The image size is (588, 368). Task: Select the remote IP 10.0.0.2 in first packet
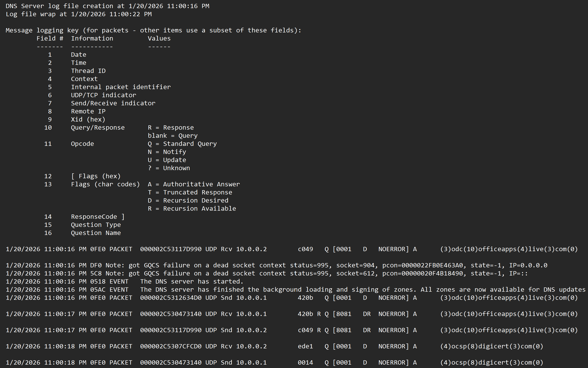tap(251, 249)
